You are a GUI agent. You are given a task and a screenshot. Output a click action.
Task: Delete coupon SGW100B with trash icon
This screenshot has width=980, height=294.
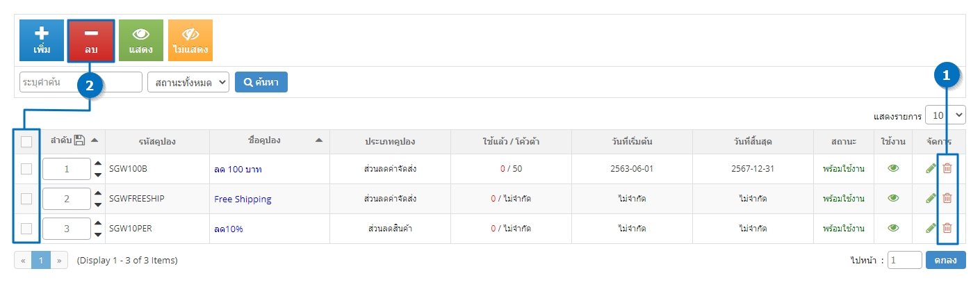(x=947, y=168)
